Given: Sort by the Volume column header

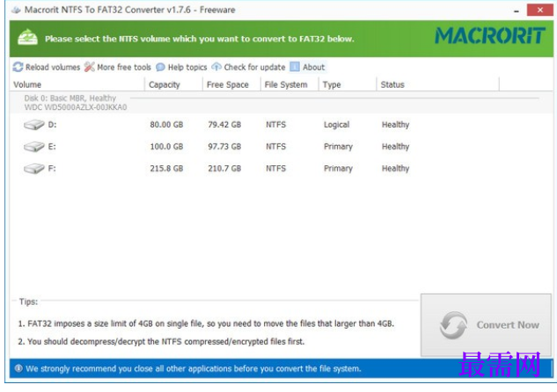Looking at the screenshot, I should tap(77, 84).
